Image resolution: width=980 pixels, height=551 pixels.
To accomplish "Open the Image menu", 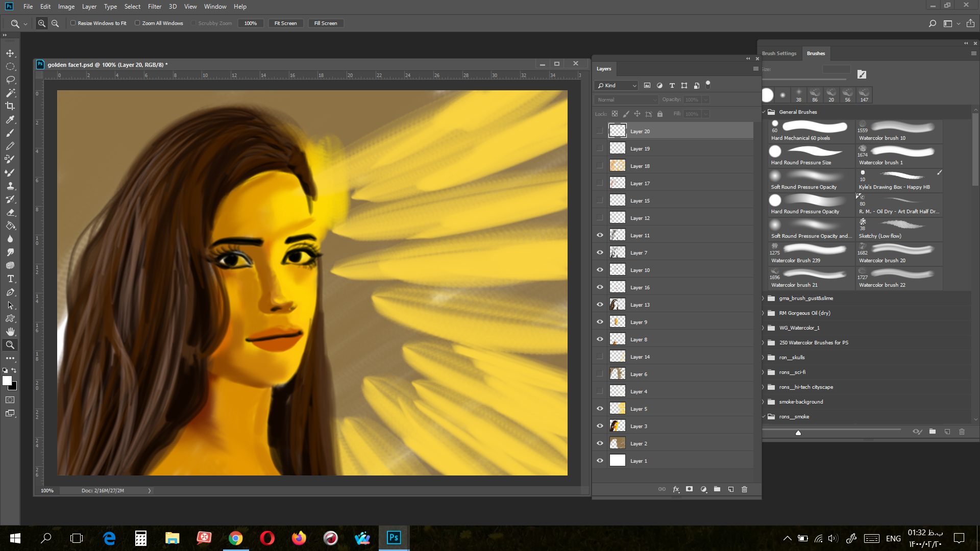I will pyautogui.click(x=66, y=7).
